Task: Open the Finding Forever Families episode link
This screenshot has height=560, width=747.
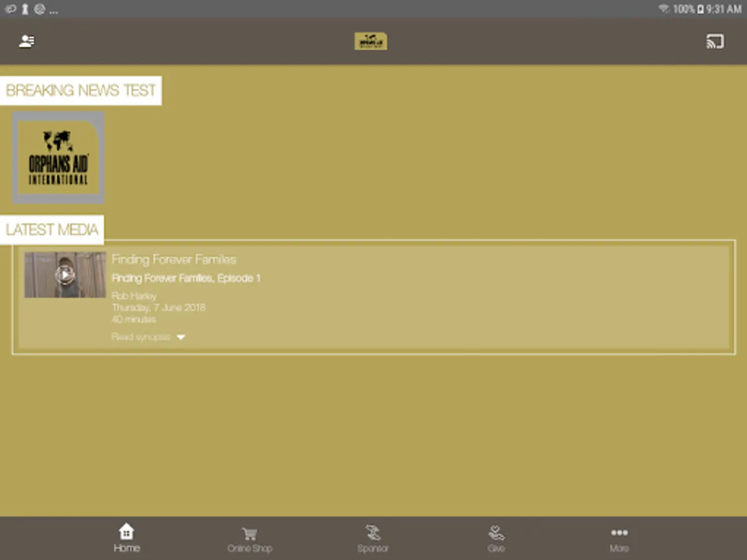Action: coord(186,278)
